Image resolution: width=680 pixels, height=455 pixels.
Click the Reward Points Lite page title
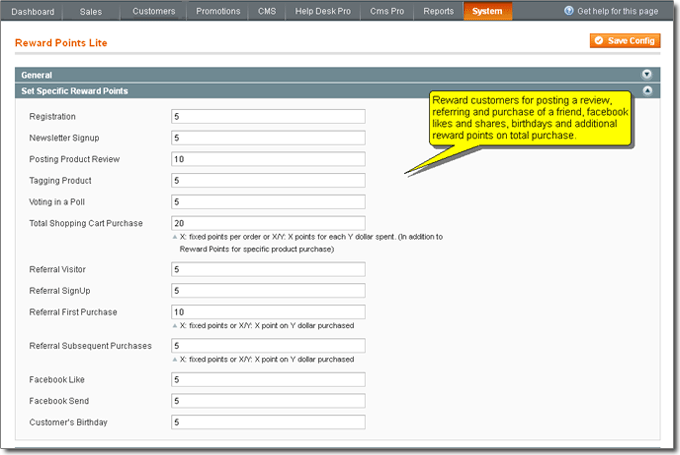(x=61, y=43)
